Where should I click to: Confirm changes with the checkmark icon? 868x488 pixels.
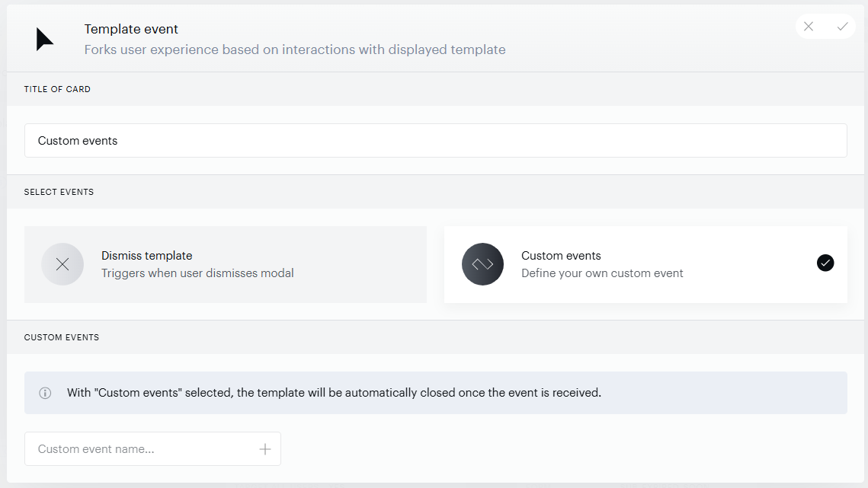(843, 27)
